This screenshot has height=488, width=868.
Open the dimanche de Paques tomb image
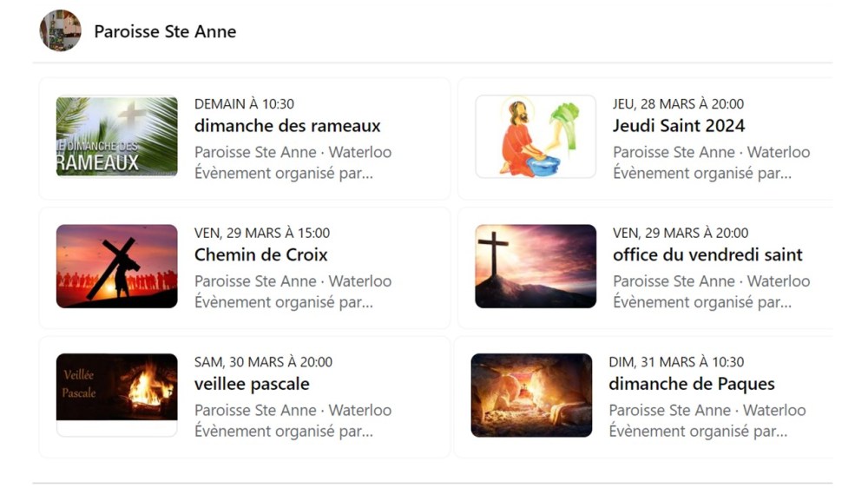[x=531, y=395]
